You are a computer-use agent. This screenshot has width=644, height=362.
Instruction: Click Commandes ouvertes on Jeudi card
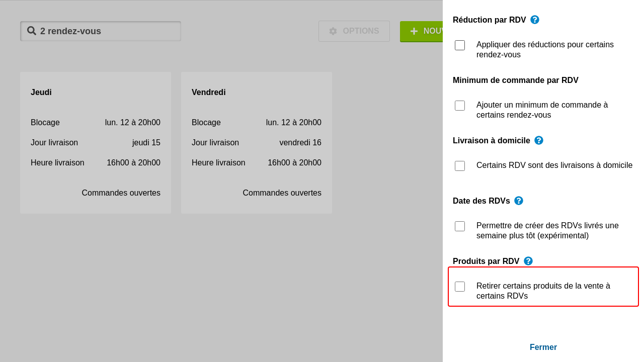[x=121, y=193]
